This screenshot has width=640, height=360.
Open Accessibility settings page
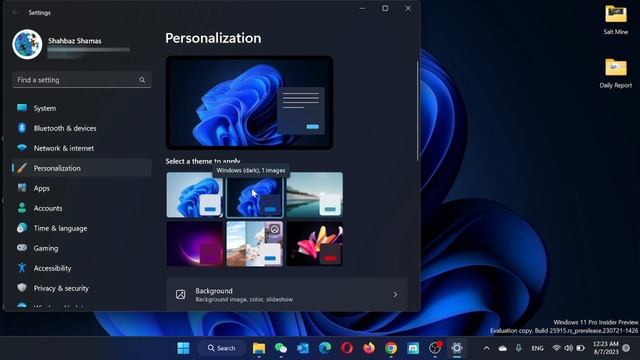(x=82, y=268)
